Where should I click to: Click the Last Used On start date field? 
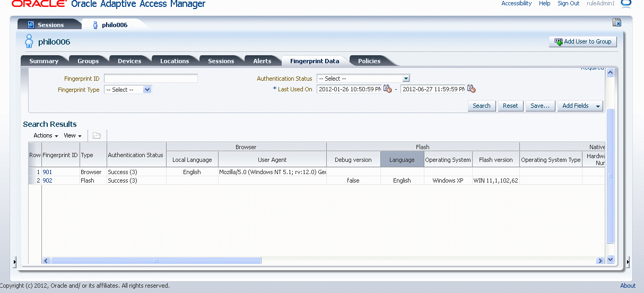pos(349,89)
